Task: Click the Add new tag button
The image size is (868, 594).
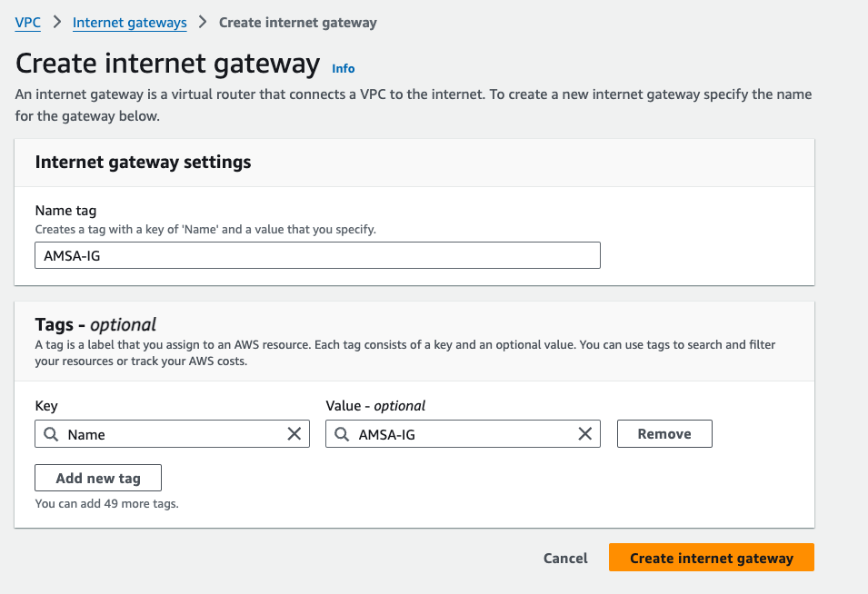Action: pyautogui.click(x=98, y=478)
